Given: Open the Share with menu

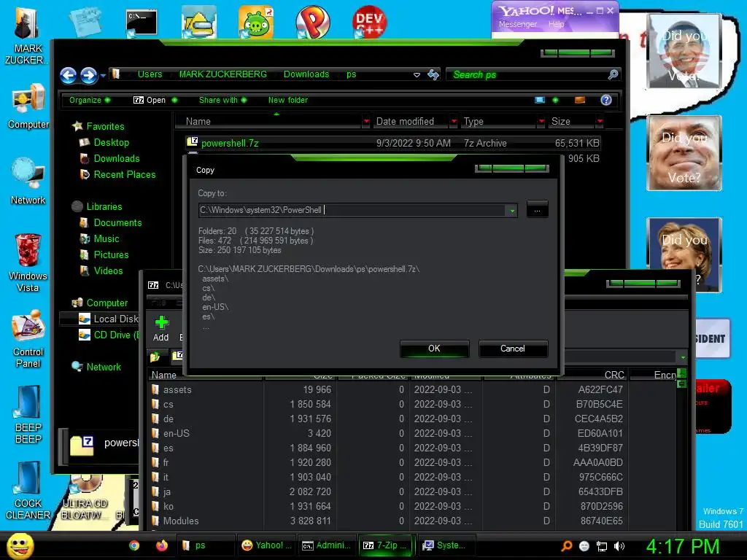Looking at the screenshot, I should [x=222, y=100].
